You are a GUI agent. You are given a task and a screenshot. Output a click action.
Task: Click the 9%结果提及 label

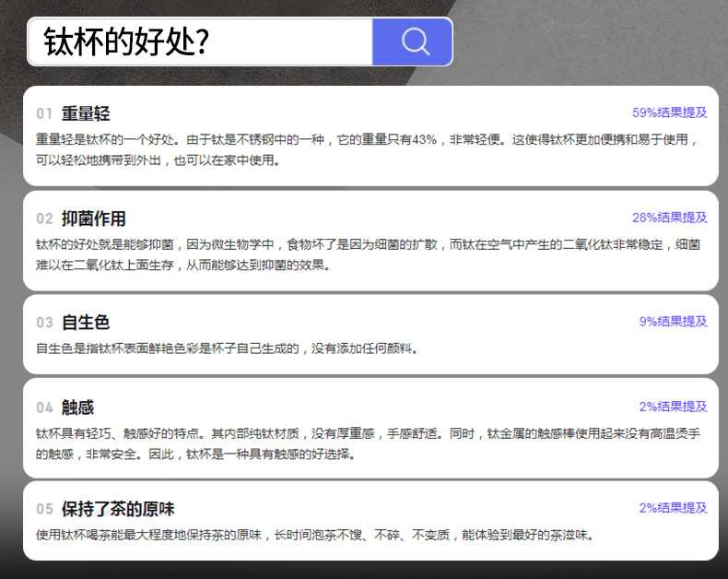pyautogui.click(x=674, y=322)
